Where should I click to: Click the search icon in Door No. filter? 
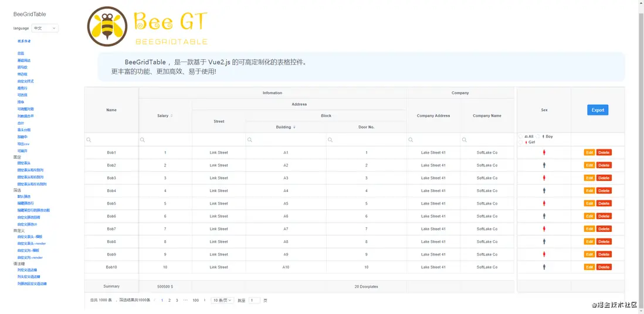click(x=330, y=140)
